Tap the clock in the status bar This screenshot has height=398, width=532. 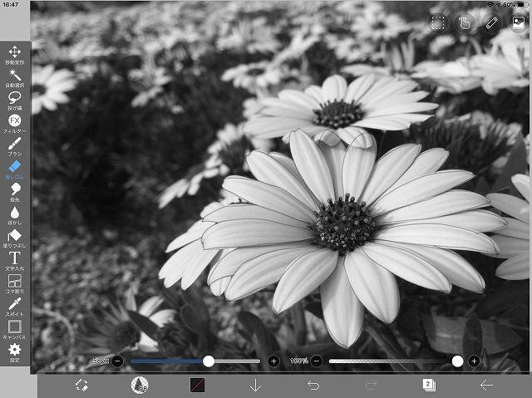point(10,4)
